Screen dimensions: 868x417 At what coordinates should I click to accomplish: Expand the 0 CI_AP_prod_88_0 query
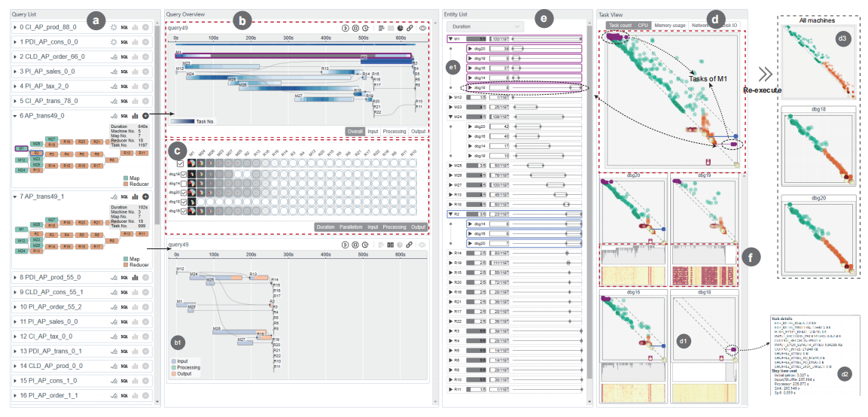17,27
